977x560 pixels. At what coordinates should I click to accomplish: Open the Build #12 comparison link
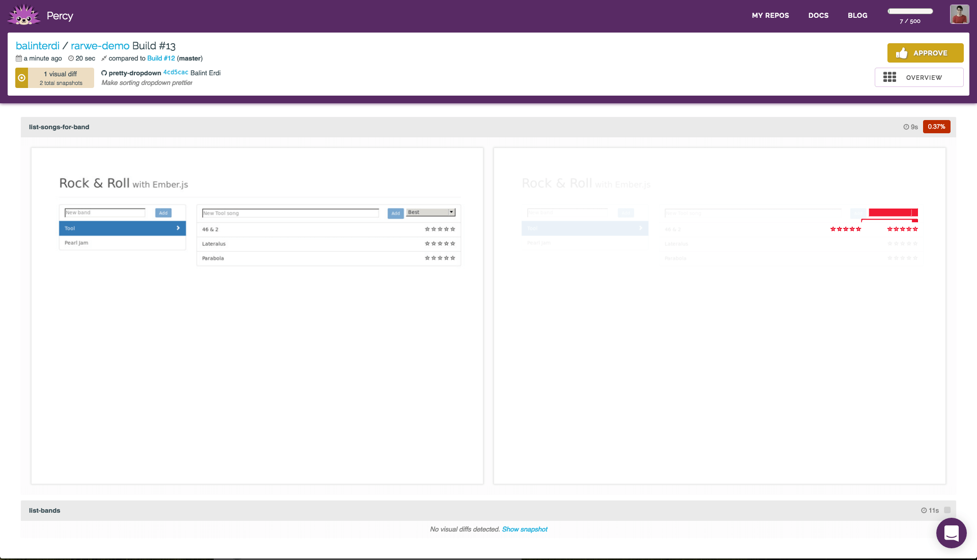(x=161, y=58)
